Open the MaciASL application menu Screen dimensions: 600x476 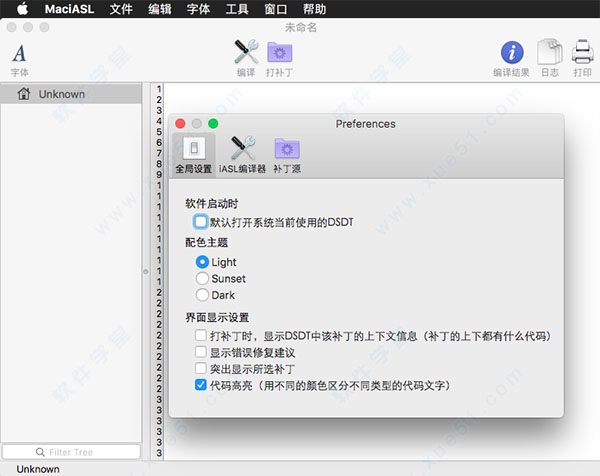coord(69,9)
